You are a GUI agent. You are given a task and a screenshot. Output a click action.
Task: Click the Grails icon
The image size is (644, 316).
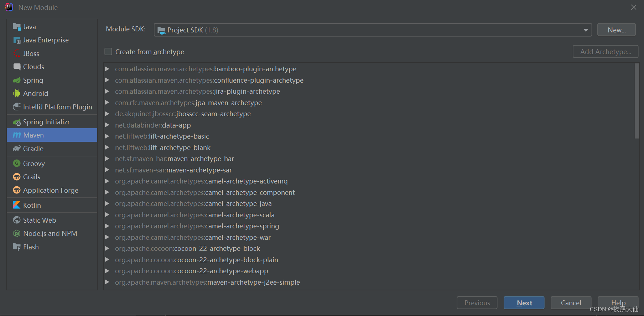click(x=17, y=177)
